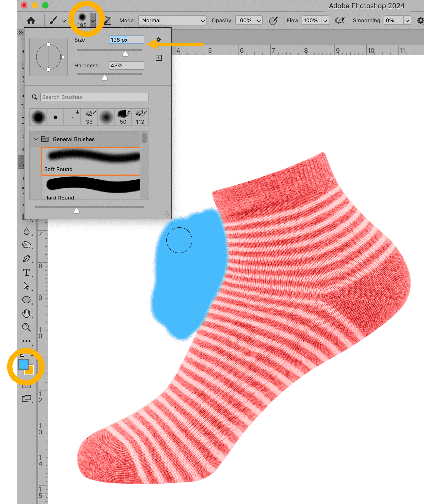Screen dimensions: 424x504
Task: Toggle the brush settings panel icon
Action: (108, 20)
